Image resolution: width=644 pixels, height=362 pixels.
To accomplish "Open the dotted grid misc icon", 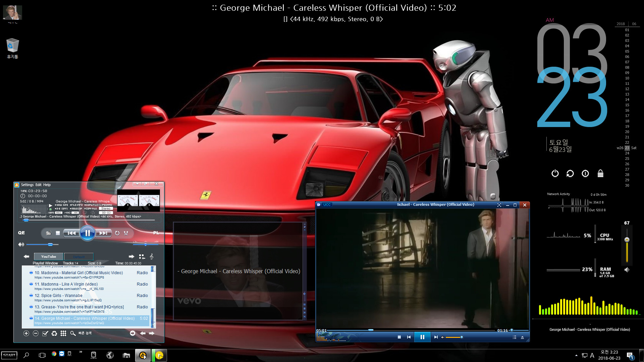I will 63,333.
